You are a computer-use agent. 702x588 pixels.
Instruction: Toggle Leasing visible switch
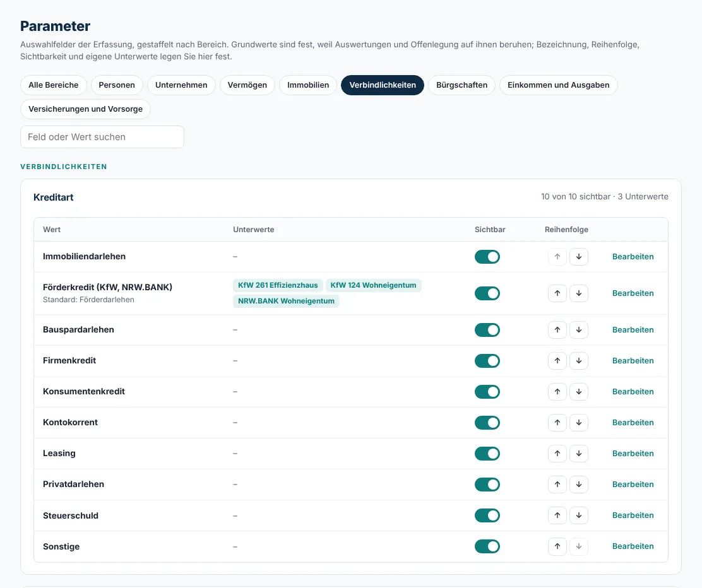click(487, 454)
